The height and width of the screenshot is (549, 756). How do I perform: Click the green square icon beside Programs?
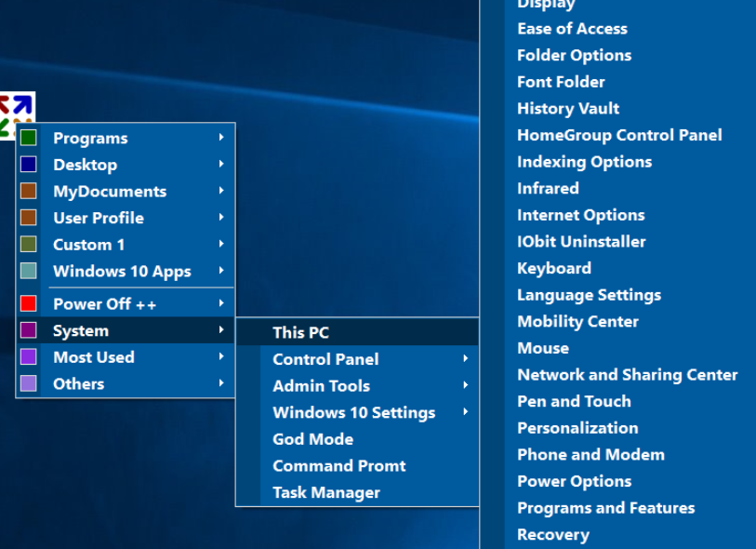(29, 138)
